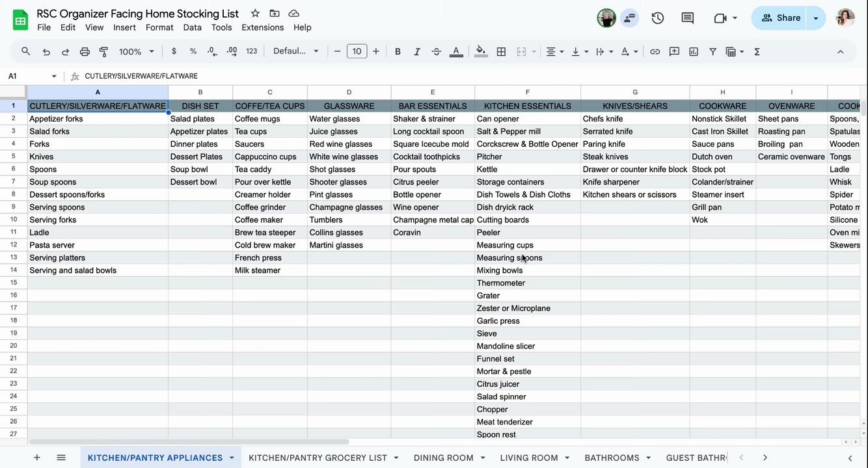Click the Share button
This screenshot has width=868, height=468.
(x=780, y=18)
